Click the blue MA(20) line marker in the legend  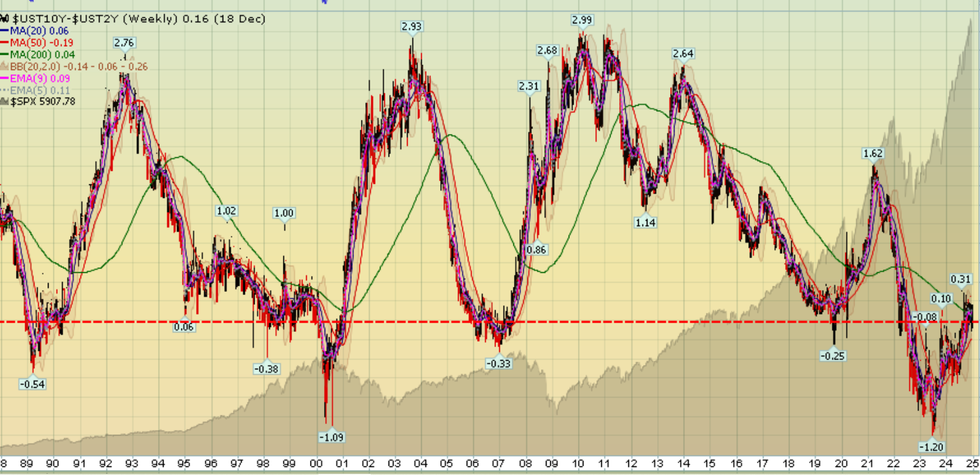click(5, 31)
